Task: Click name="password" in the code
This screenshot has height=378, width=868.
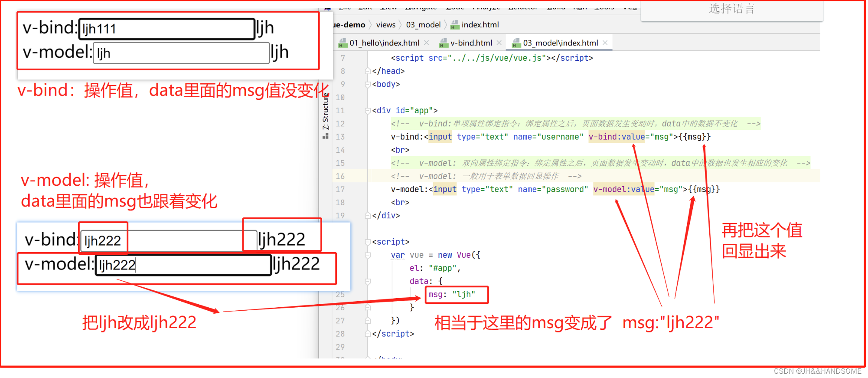Action: (x=553, y=189)
